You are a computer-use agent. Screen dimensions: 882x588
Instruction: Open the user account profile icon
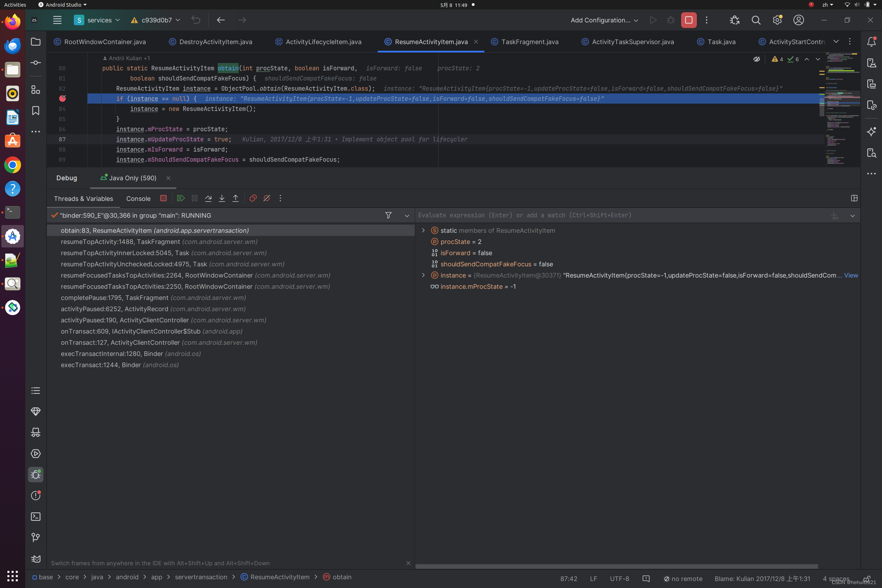[x=798, y=20]
